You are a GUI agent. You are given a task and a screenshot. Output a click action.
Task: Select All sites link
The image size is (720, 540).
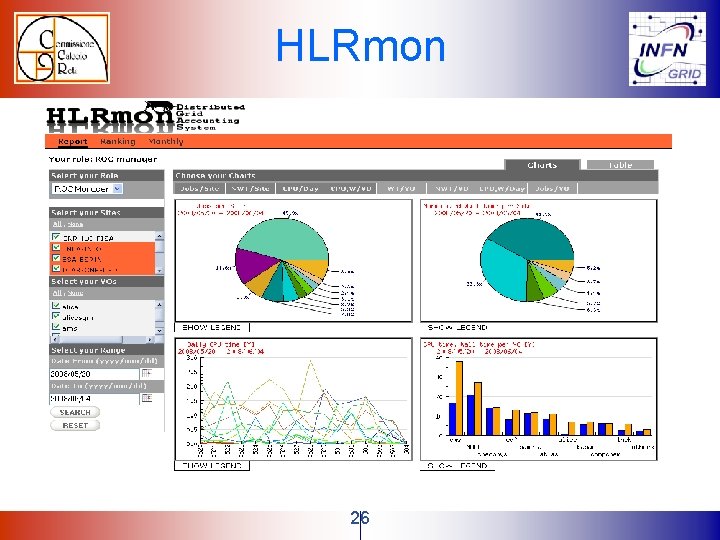coord(56,224)
